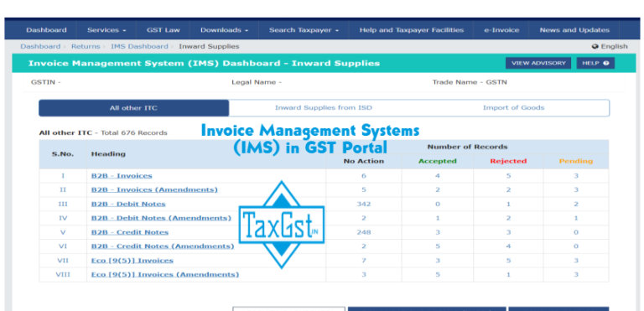
Task: Click the Heading column header
Action: click(x=108, y=154)
